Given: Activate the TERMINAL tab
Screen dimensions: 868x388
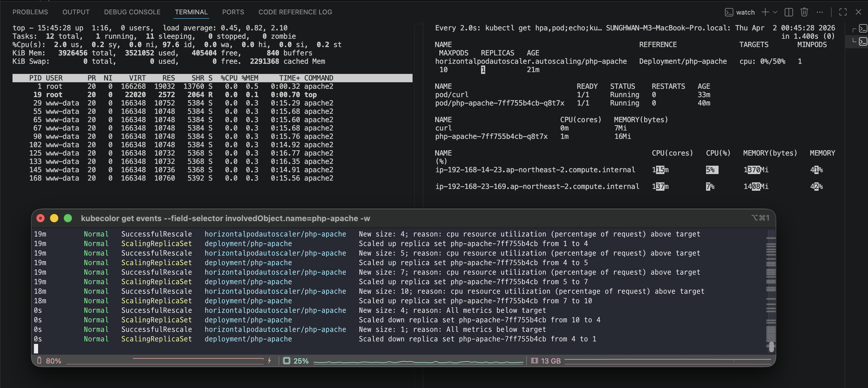Looking at the screenshot, I should [191, 12].
